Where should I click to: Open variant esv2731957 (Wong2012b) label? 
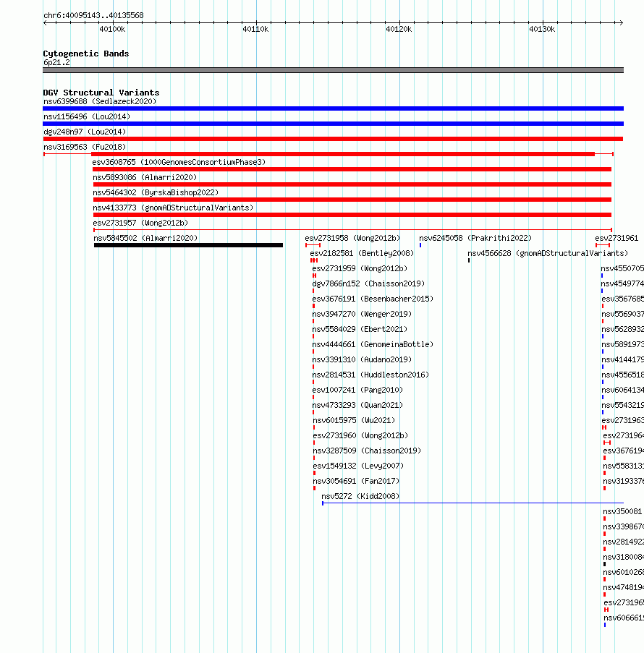click(x=140, y=223)
